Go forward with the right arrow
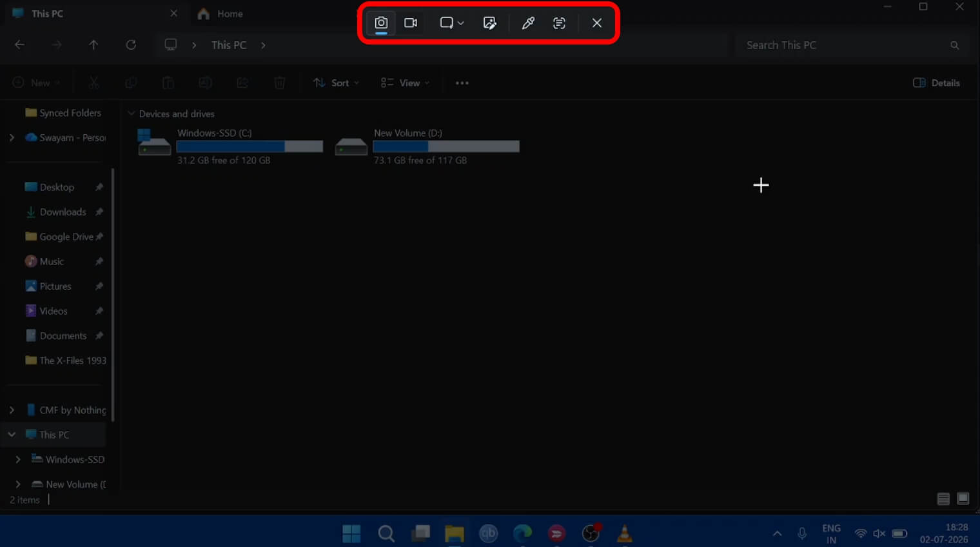Viewport: 980px width, 547px height. [57, 45]
